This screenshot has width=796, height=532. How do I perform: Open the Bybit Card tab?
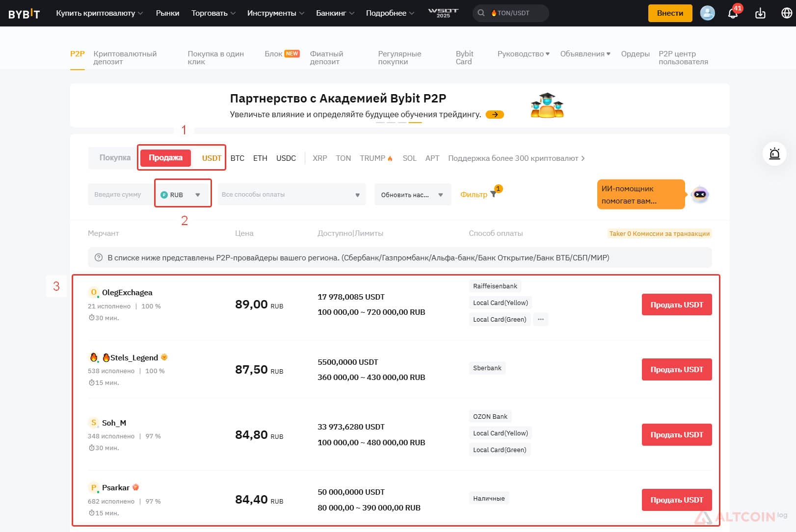coord(464,58)
